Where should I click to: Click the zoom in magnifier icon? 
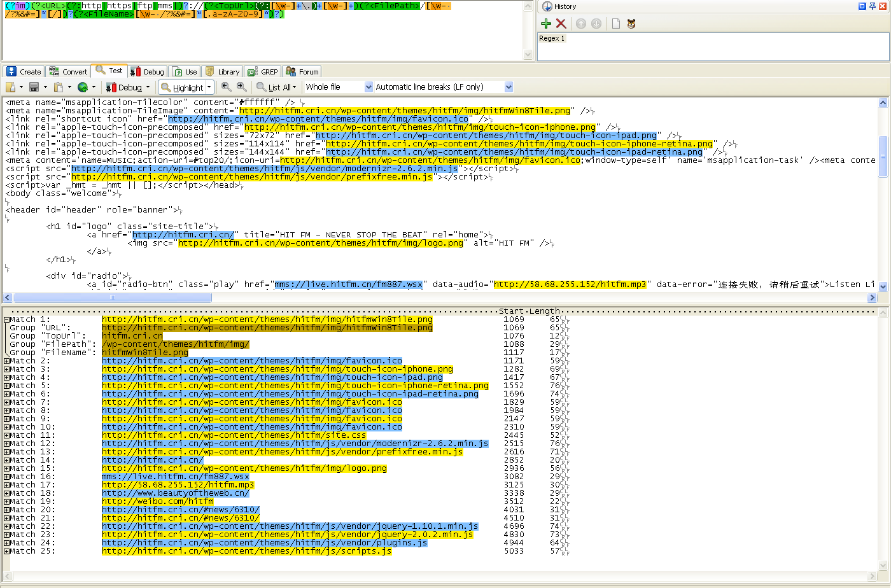click(x=241, y=87)
